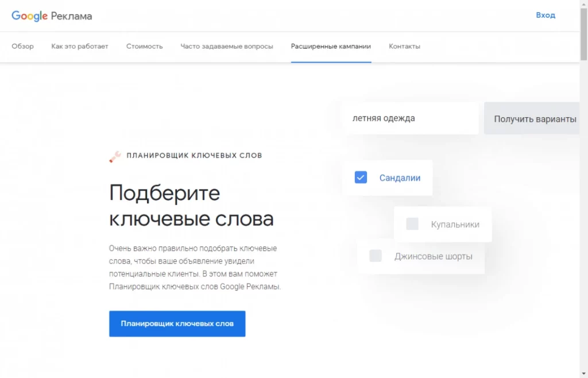Click the keyword planner firecracker icon
Image resolution: width=588 pixels, height=378 pixels.
[x=114, y=155]
